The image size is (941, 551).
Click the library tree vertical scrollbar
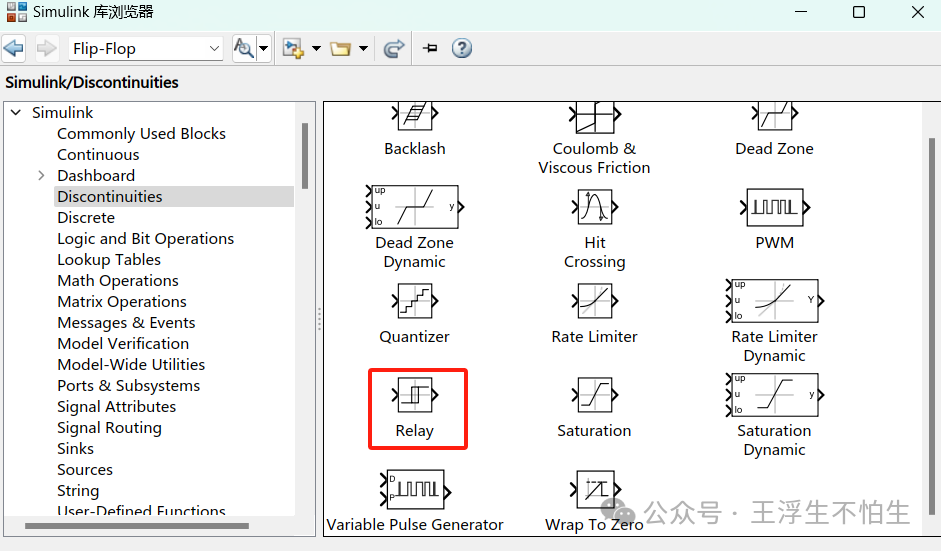coord(305,157)
